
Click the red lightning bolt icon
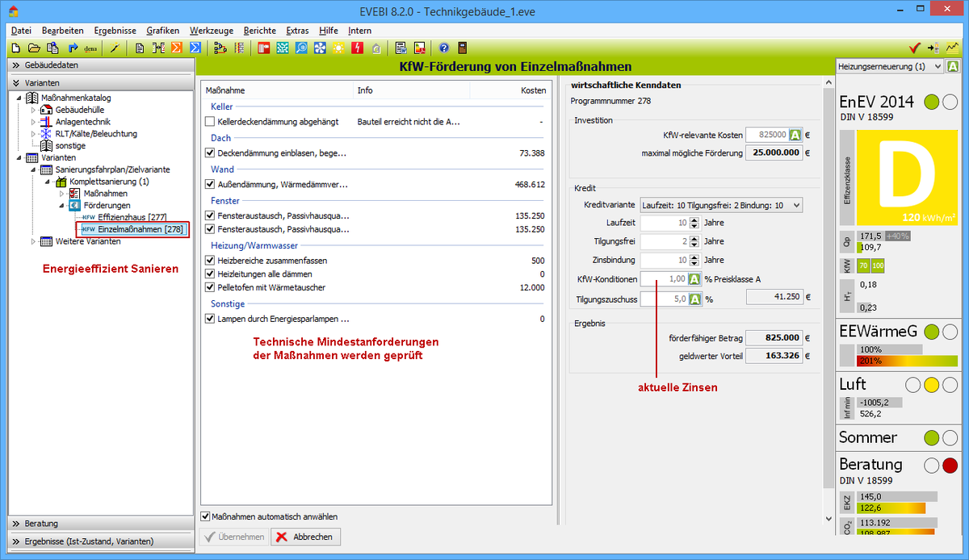[357, 48]
